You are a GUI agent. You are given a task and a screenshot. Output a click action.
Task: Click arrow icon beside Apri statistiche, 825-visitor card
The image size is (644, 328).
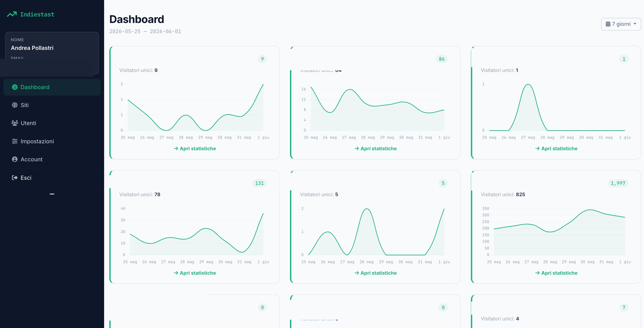tap(537, 273)
